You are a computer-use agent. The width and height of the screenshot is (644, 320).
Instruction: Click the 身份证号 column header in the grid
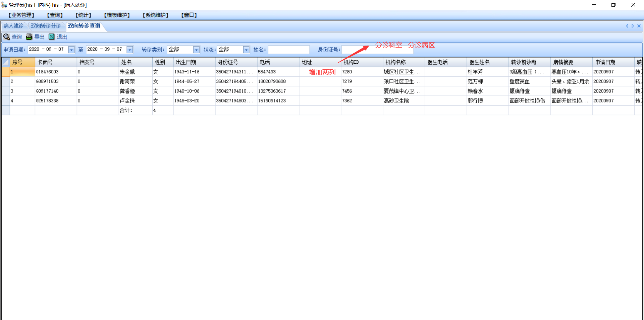coord(236,62)
